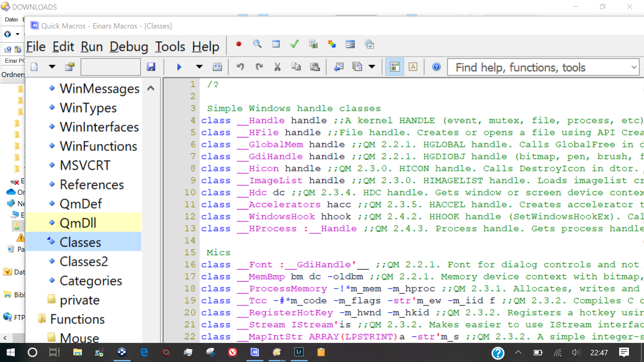Save with the floppy disk icon
This screenshot has height=362, width=644.
[x=151, y=67]
